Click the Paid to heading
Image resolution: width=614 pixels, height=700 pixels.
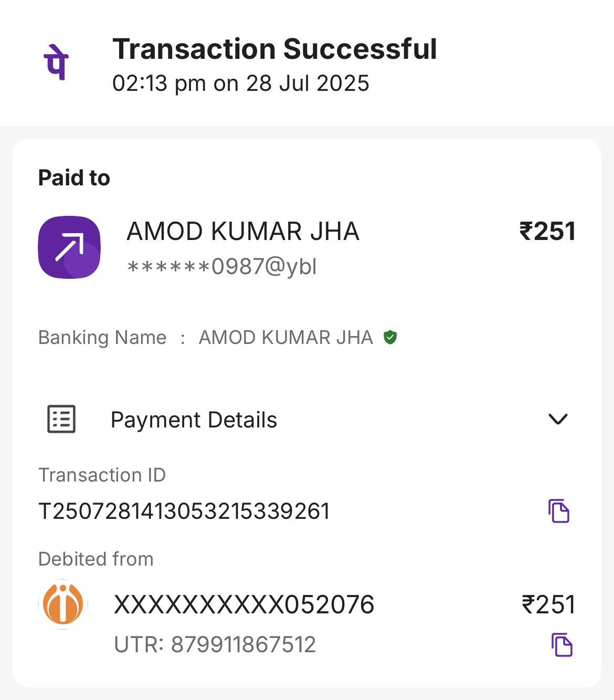coord(74,178)
